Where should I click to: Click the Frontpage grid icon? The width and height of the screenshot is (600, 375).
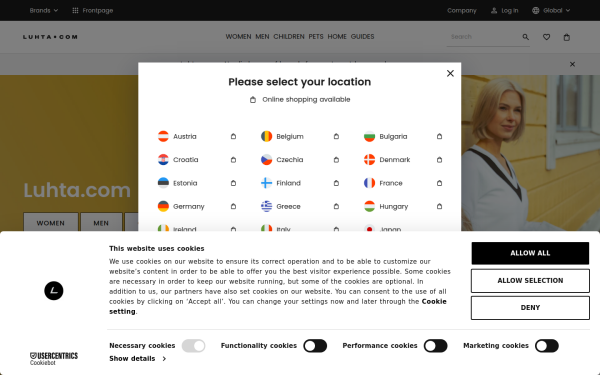[x=75, y=10]
